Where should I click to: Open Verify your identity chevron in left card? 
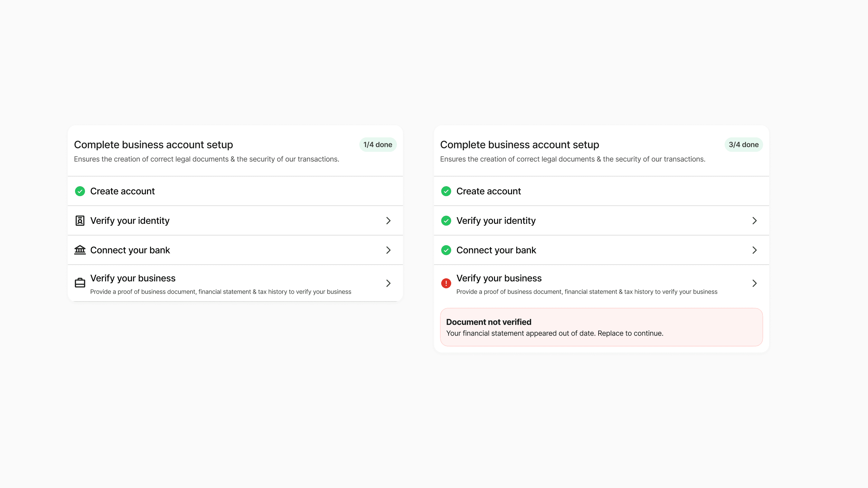coord(388,221)
